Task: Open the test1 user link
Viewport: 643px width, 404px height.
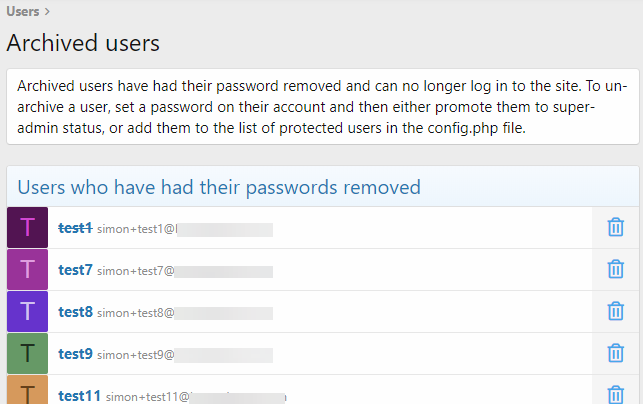Action: point(75,228)
